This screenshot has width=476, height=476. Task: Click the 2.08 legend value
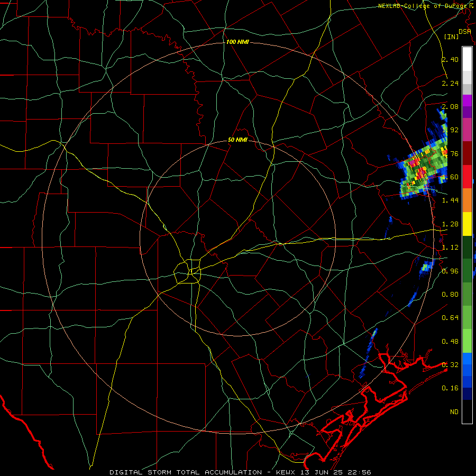(x=450, y=106)
